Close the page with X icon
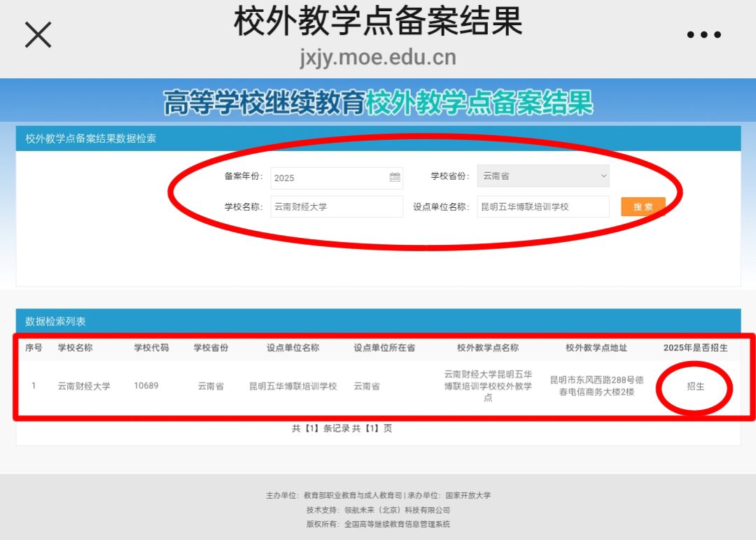The width and height of the screenshot is (756, 540). [x=38, y=34]
